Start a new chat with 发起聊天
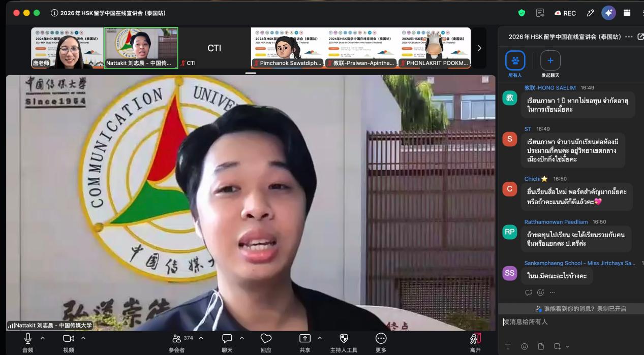This screenshot has height=355, width=644. [x=550, y=64]
